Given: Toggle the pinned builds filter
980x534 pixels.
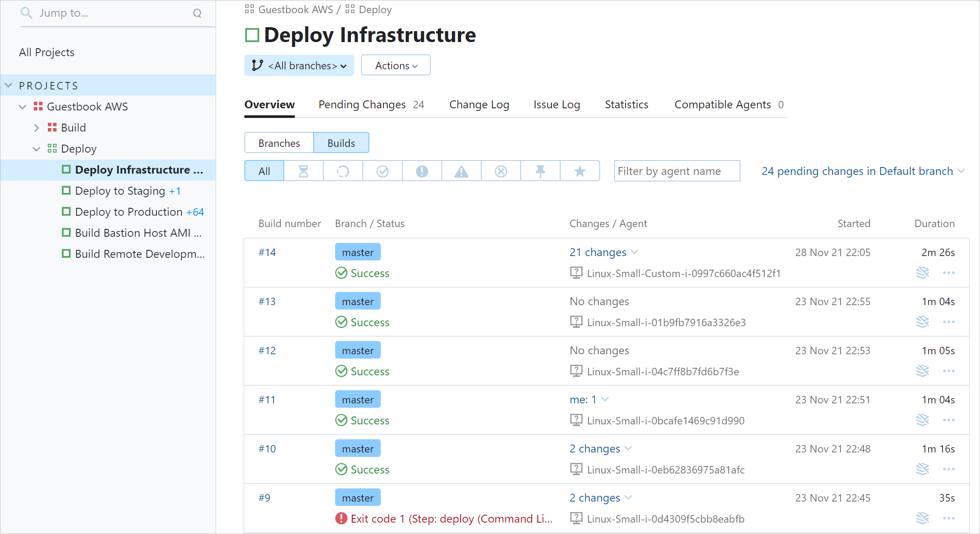Looking at the screenshot, I should [540, 171].
